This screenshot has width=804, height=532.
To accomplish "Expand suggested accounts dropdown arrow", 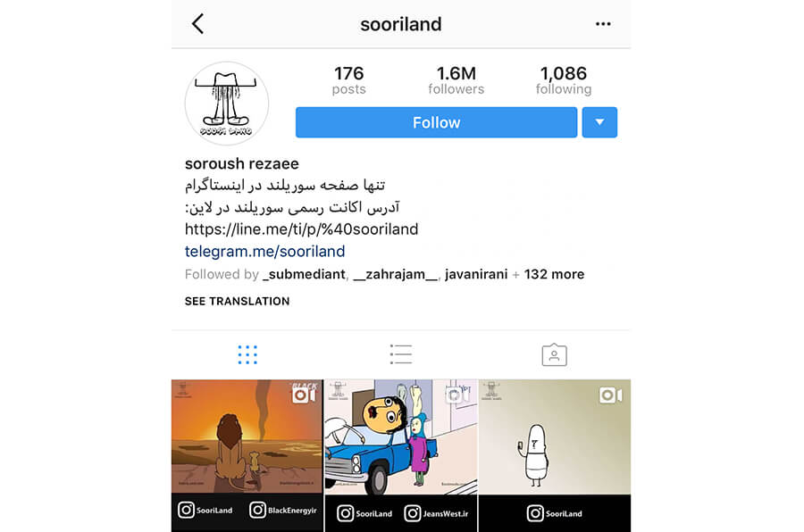I will (x=599, y=122).
